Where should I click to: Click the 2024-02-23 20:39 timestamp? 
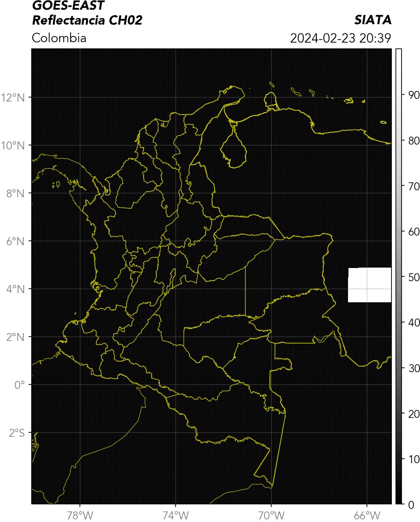pyautogui.click(x=341, y=38)
